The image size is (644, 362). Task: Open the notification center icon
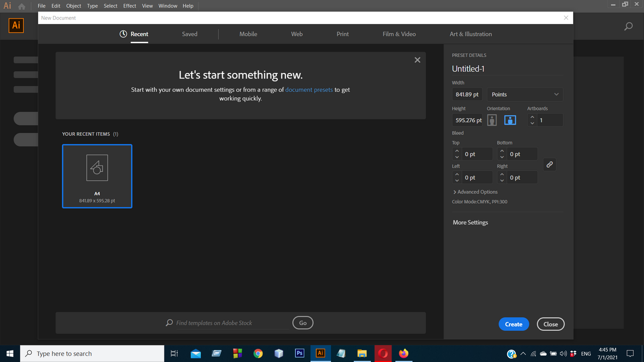[x=630, y=353]
